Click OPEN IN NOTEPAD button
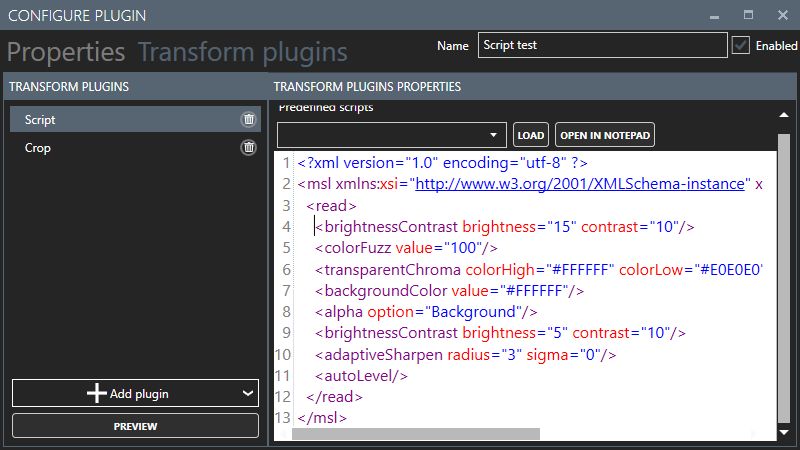Viewport: 800px width, 450px height. (x=605, y=135)
